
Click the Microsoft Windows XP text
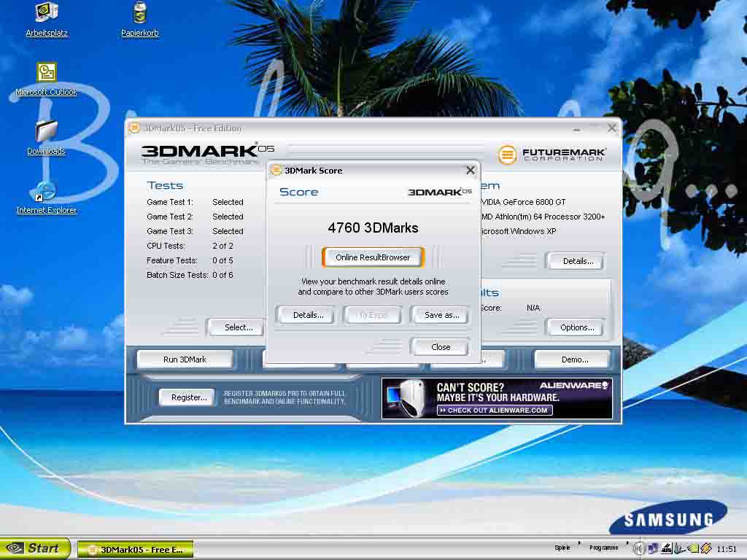pyautogui.click(x=519, y=231)
